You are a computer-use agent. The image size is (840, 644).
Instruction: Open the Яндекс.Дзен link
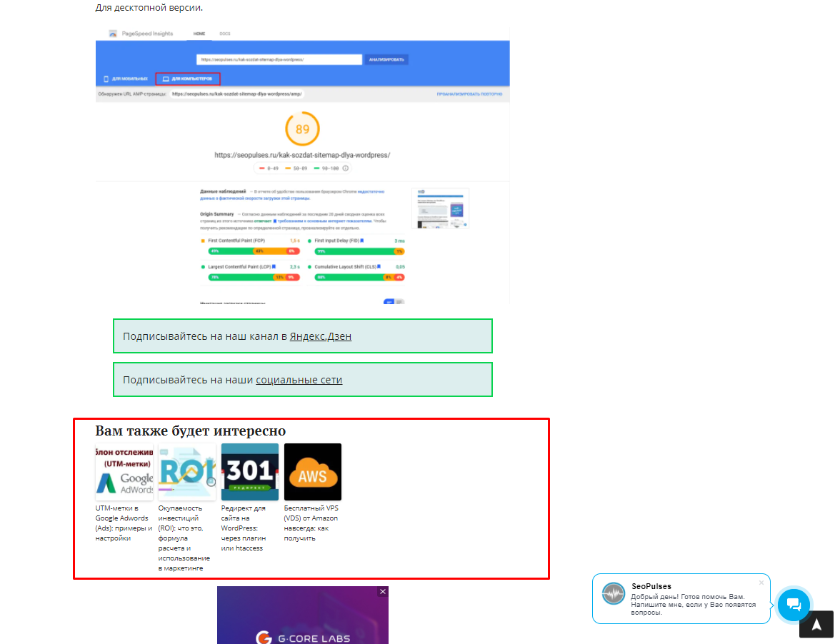[320, 336]
